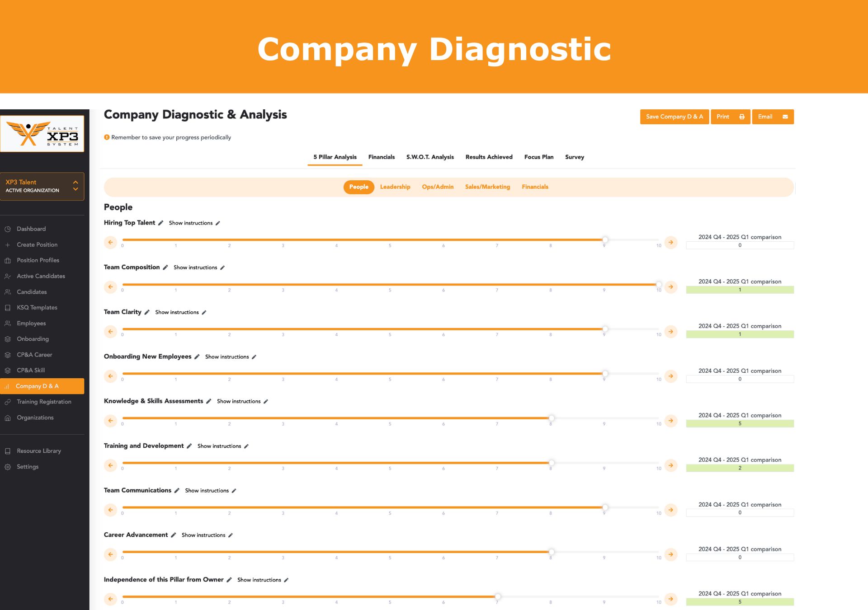The image size is (868, 610).
Task: Select the Leadership pillar tab
Action: point(395,187)
